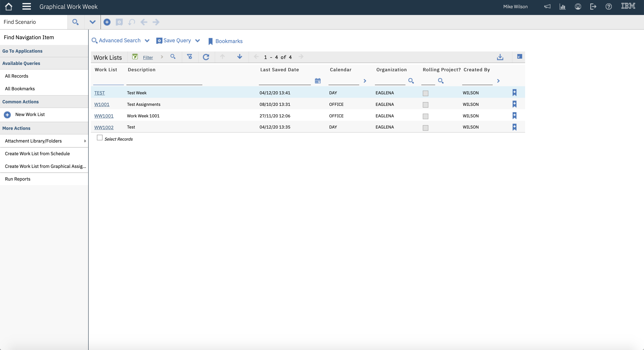Click the Description filter input field

coord(164,81)
